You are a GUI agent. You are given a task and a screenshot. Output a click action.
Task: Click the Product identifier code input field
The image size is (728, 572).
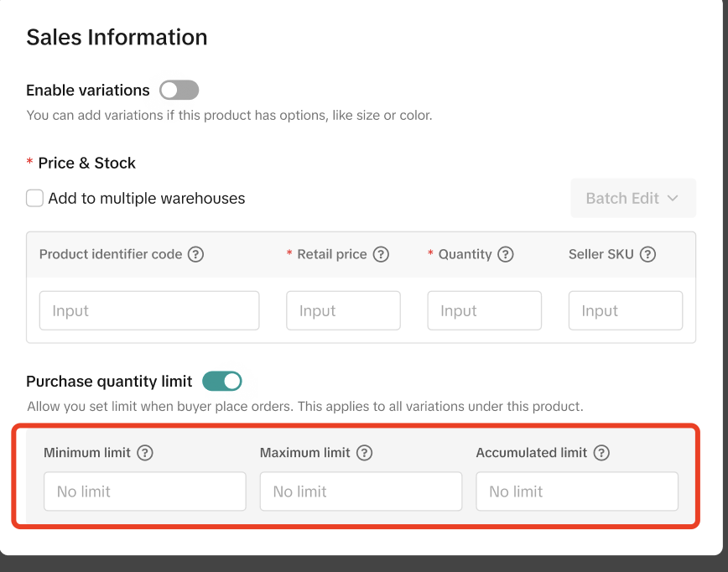coord(149,311)
